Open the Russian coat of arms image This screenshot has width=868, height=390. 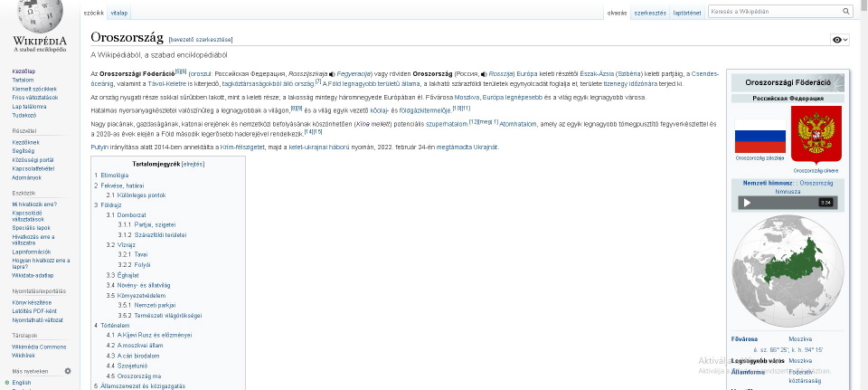[816, 134]
